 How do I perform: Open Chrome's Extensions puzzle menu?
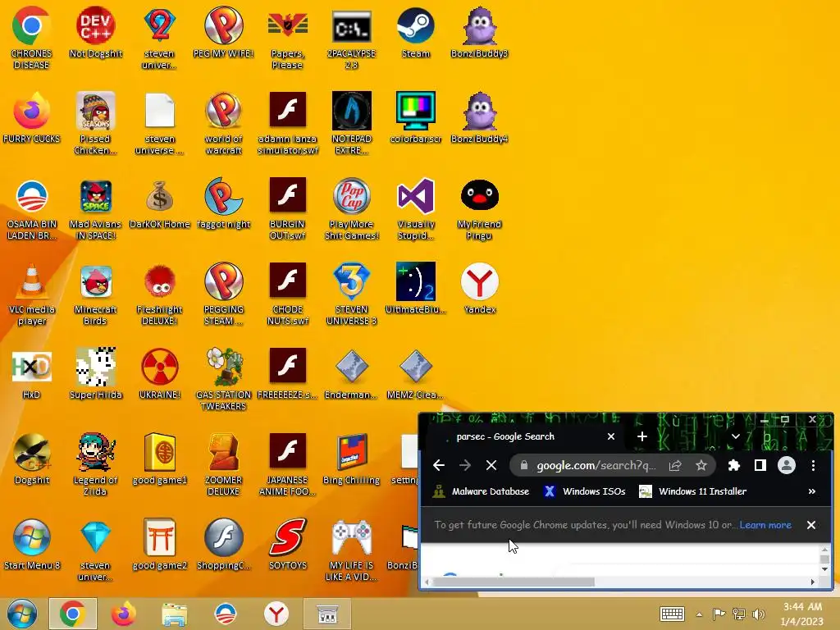coord(734,466)
